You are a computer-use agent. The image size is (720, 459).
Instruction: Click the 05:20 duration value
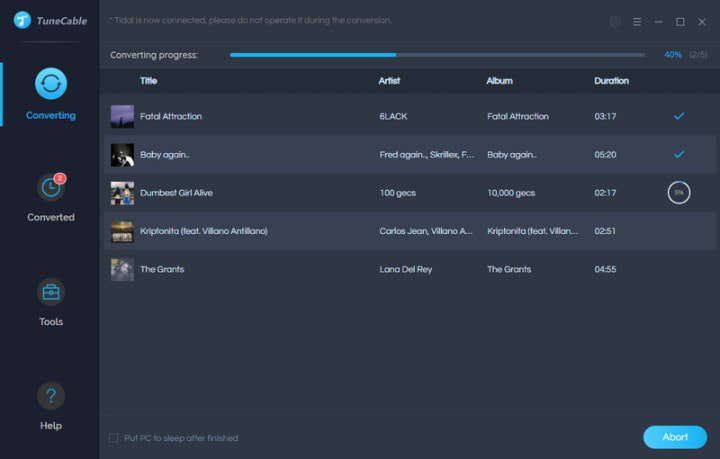(605, 155)
